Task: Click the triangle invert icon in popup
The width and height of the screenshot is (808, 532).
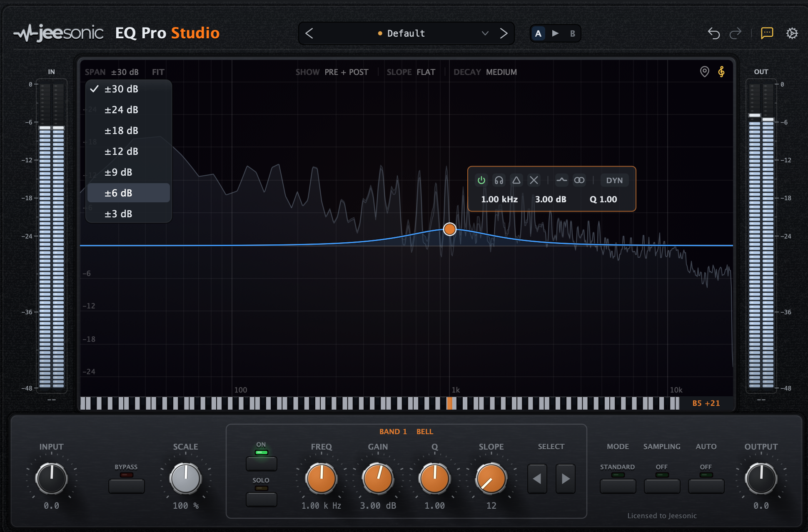Action: click(x=516, y=180)
